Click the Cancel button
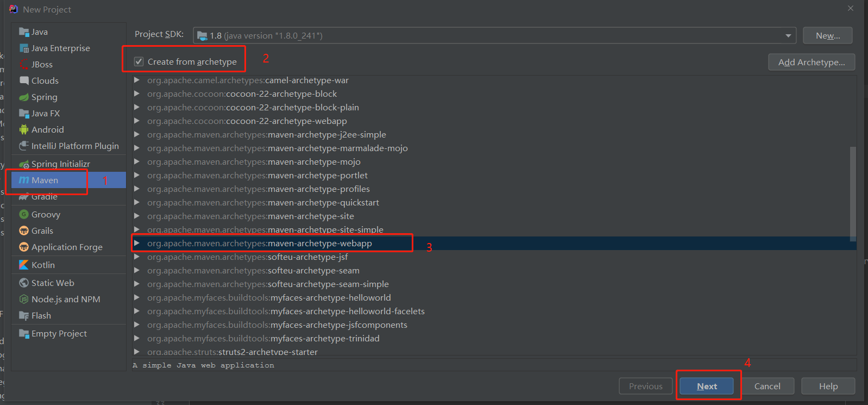This screenshot has height=405, width=868. (767, 387)
